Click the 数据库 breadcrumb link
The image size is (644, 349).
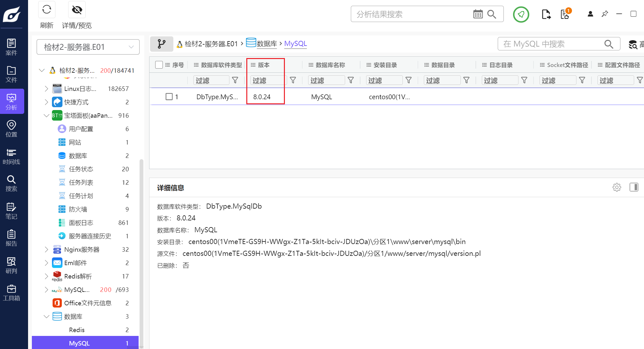[266, 44]
